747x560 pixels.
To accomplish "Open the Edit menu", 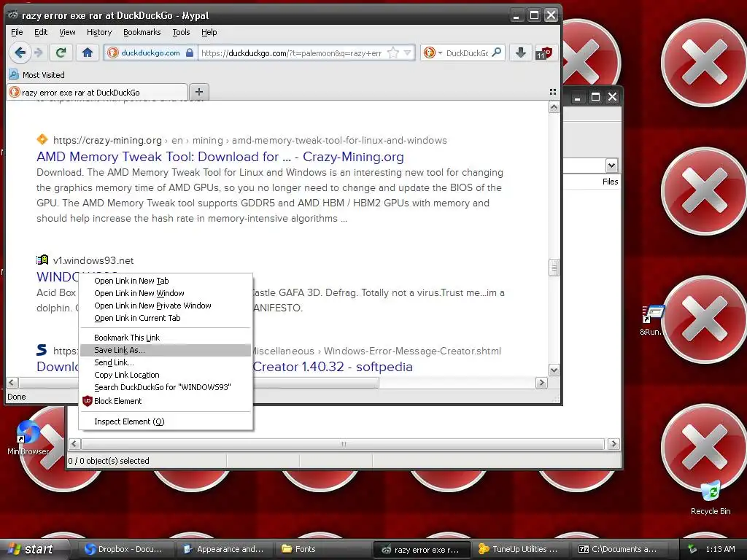I will click(x=41, y=32).
